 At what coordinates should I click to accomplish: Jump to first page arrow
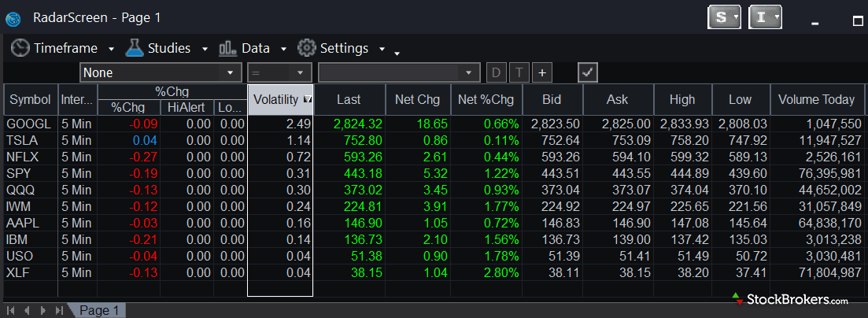point(11,311)
